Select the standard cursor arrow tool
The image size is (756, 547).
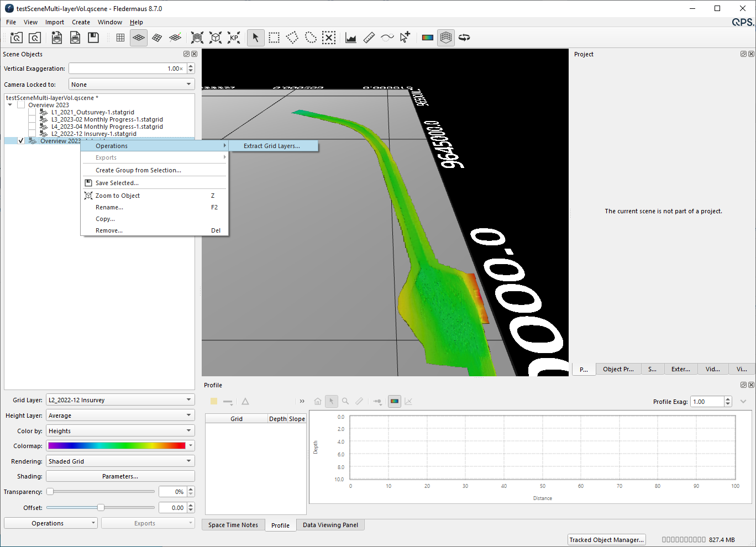point(255,38)
